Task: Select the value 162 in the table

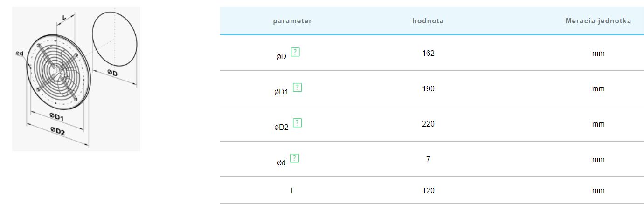Action: coord(428,53)
